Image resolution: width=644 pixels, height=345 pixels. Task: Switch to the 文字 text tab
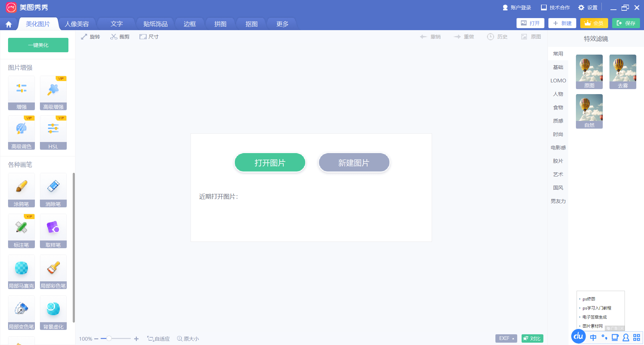coord(117,24)
